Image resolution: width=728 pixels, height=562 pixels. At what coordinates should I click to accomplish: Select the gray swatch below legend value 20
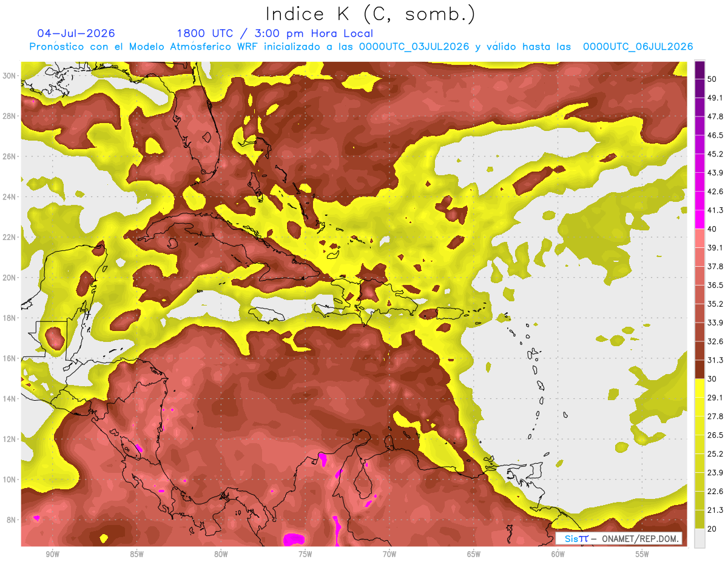point(699,538)
